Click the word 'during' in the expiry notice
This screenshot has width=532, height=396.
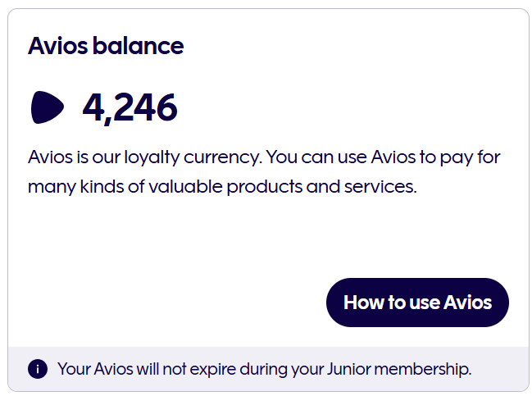coord(264,369)
